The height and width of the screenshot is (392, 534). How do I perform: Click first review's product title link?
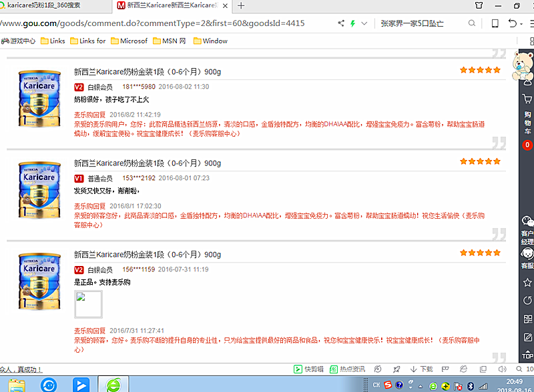pyautogui.click(x=147, y=71)
